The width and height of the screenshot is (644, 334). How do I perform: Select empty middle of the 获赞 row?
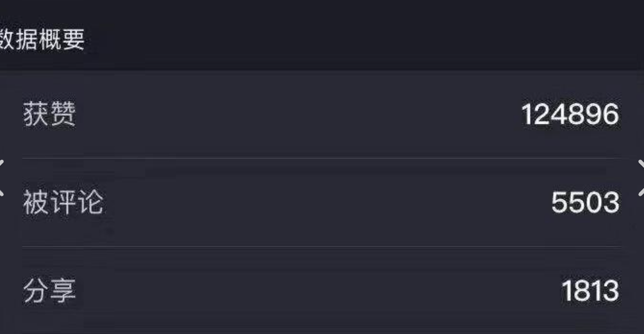click(x=299, y=114)
